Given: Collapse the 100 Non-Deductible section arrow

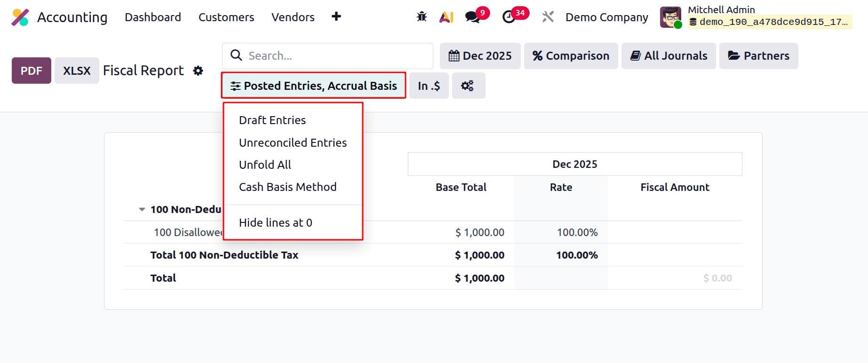Looking at the screenshot, I should pos(142,210).
